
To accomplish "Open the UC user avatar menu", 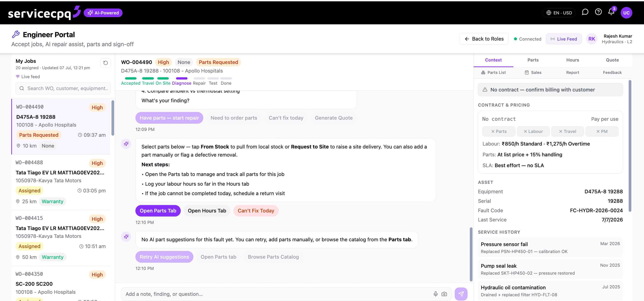I will click(x=626, y=13).
